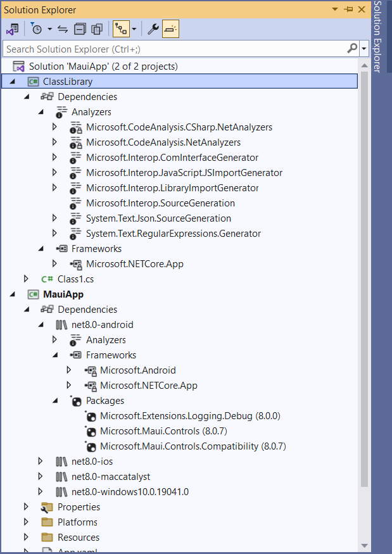Viewport: 392px width, 554px height.
Task: Select Microsoft.Interop.JavaScript.JSImportGenerator item
Action: tap(184, 172)
